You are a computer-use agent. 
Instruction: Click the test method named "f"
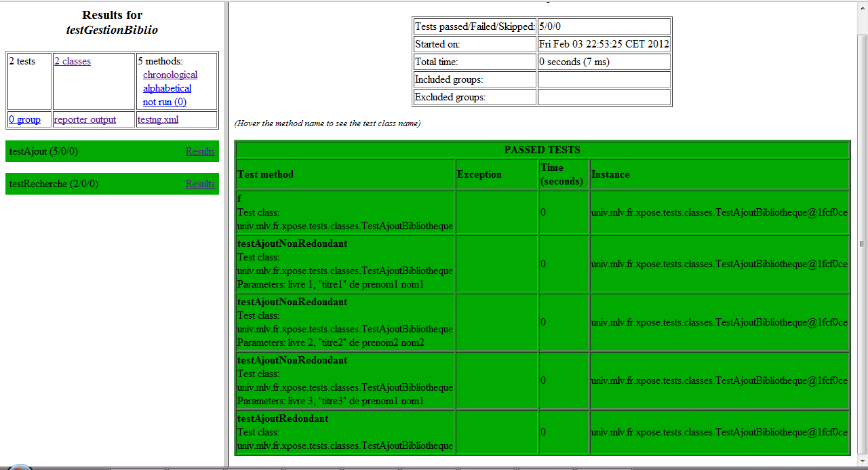239,199
